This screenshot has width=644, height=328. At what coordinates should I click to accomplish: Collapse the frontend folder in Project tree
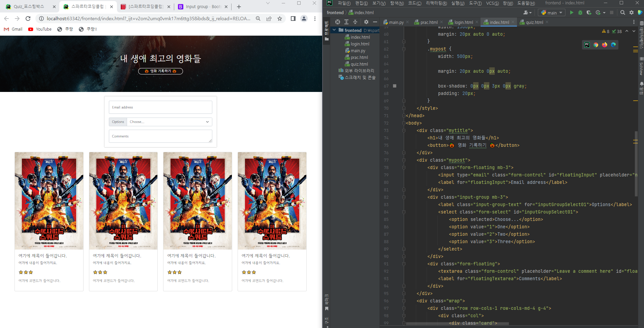click(x=334, y=30)
